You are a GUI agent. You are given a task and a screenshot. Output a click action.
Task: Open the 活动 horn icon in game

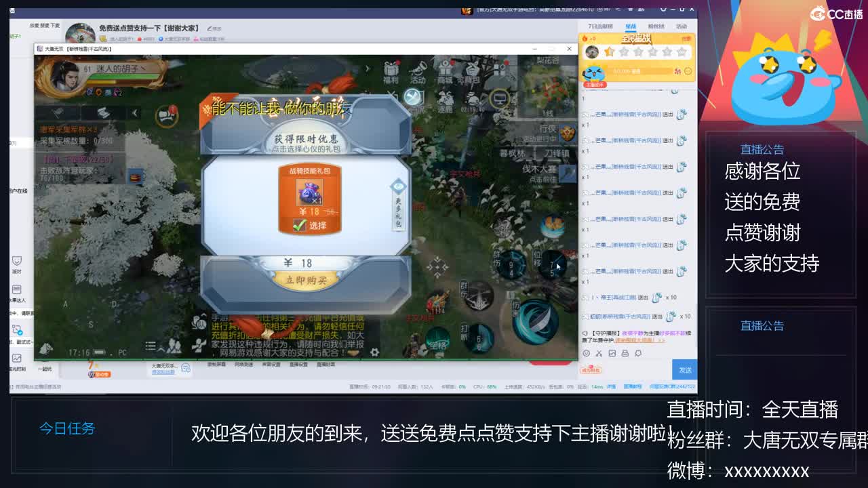tap(418, 72)
